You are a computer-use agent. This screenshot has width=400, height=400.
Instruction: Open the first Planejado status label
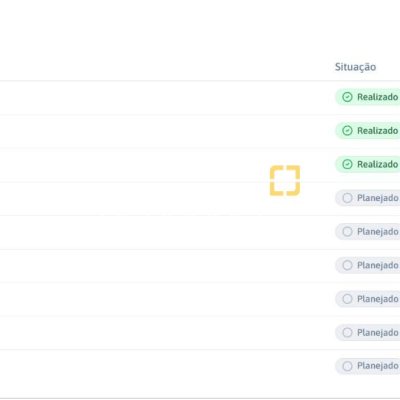pyautogui.click(x=378, y=198)
